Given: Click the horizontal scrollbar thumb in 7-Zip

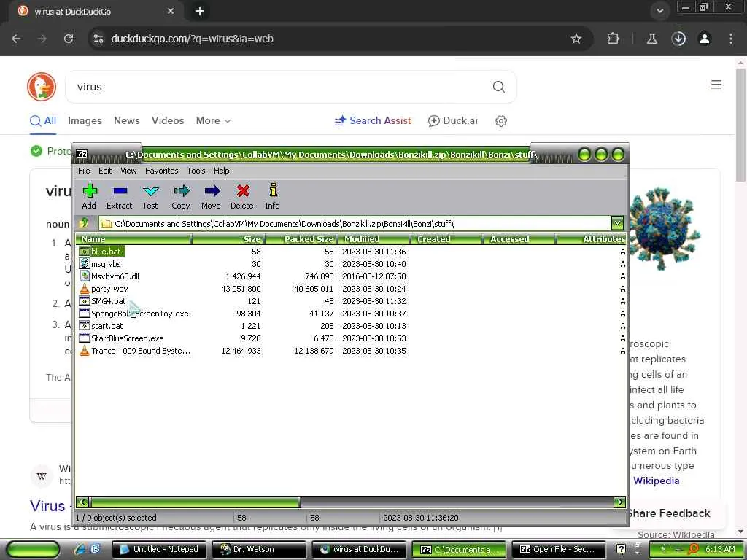Looking at the screenshot, I should pos(196,502).
